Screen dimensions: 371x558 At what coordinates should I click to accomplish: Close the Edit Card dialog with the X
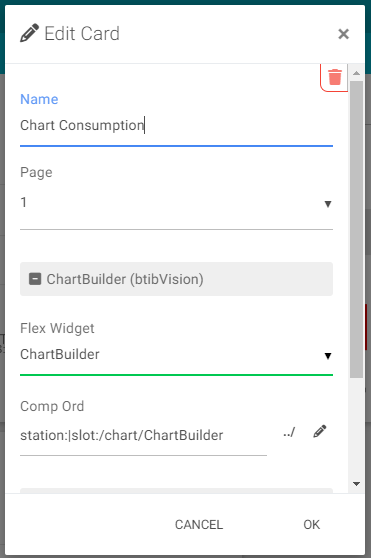click(343, 34)
